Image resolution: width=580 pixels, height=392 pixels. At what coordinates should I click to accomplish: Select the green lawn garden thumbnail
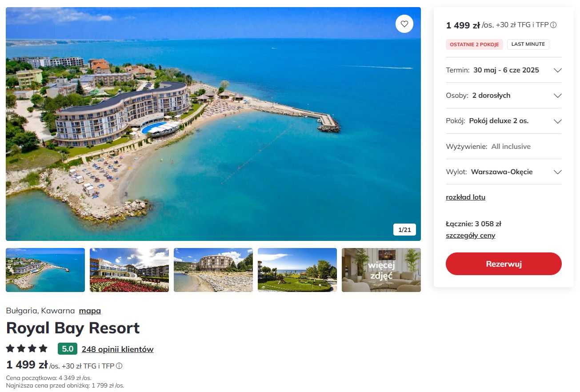pyautogui.click(x=297, y=270)
